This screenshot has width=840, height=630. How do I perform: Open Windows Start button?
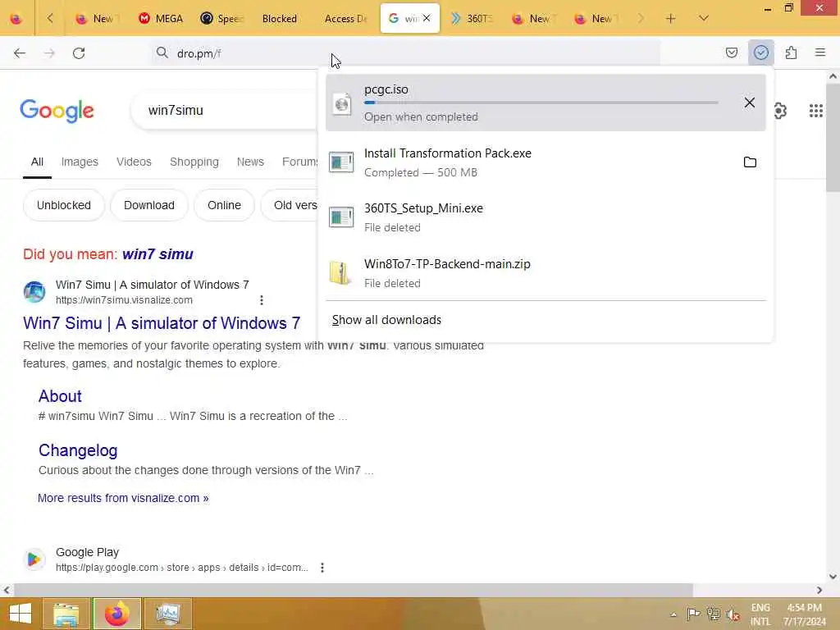click(x=21, y=614)
